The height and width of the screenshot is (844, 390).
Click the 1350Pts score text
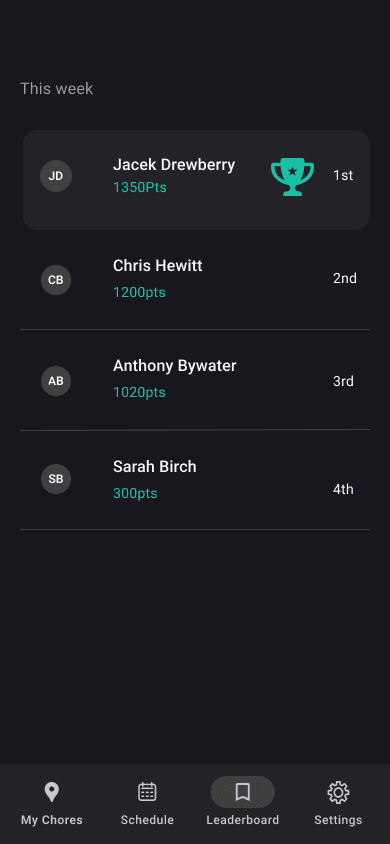coord(140,187)
